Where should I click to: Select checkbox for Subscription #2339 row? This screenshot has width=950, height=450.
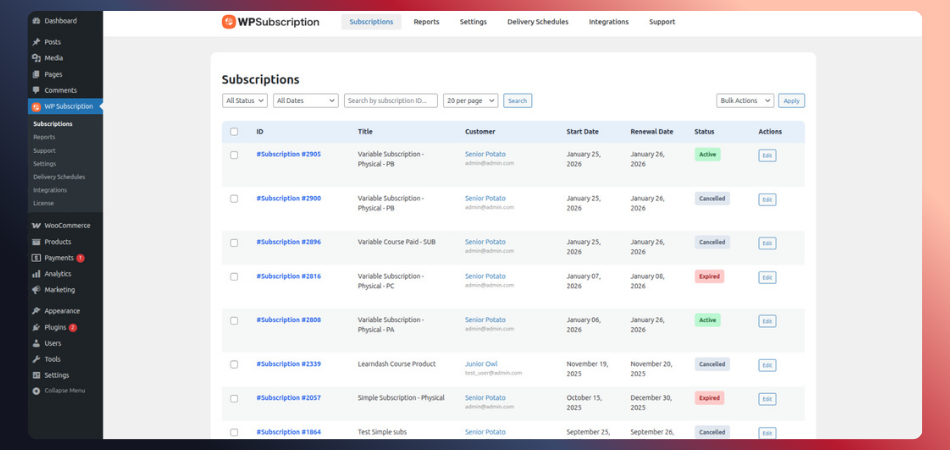pyautogui.click(x=234, y=364)
